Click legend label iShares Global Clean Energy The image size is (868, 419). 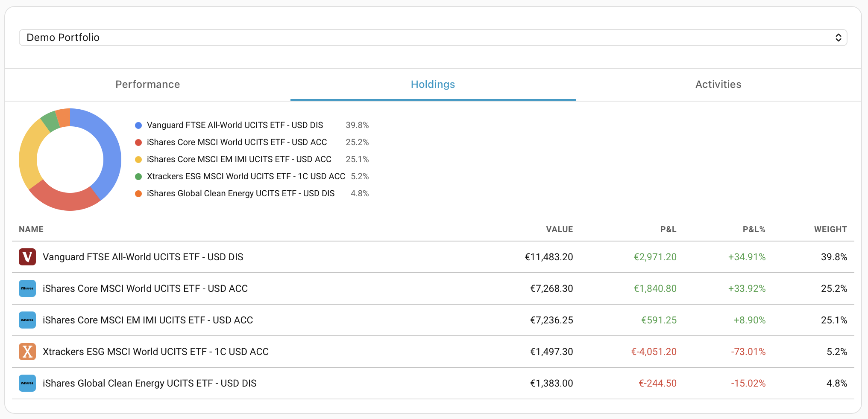click(x=241, y=194)
